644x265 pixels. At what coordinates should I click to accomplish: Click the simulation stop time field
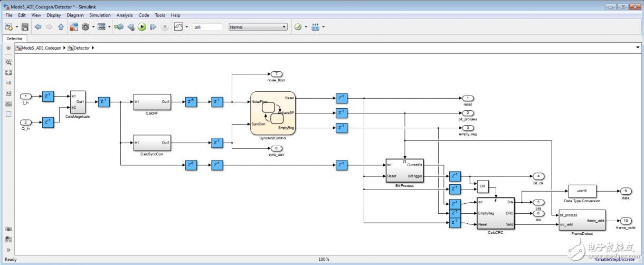[x=206, y=27]
